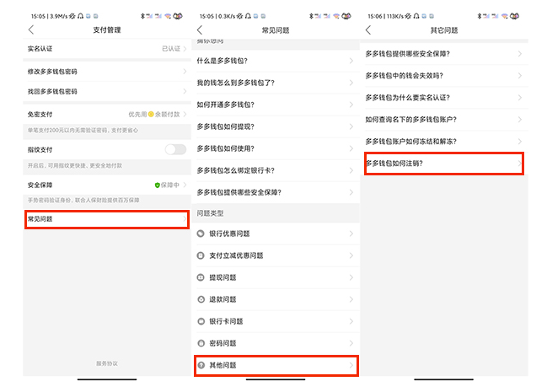Click 银行卡问题 category label
The width and height of the screenshot is (547, 392).
click(x=226, y=321)
